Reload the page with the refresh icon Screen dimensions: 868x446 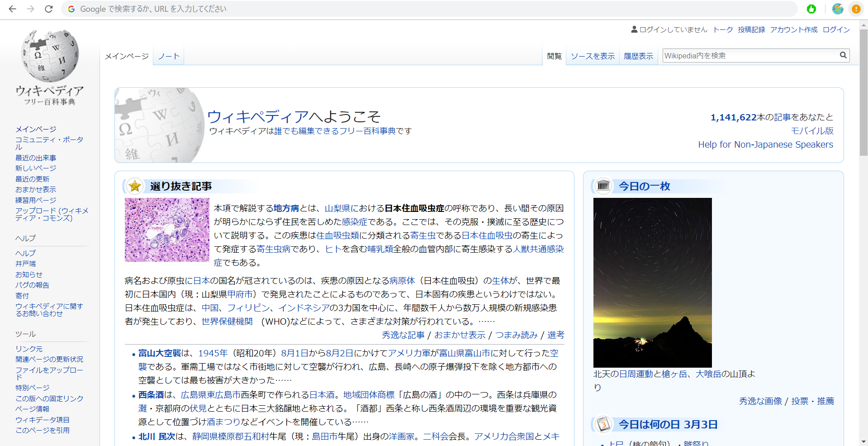click(49, 9)
